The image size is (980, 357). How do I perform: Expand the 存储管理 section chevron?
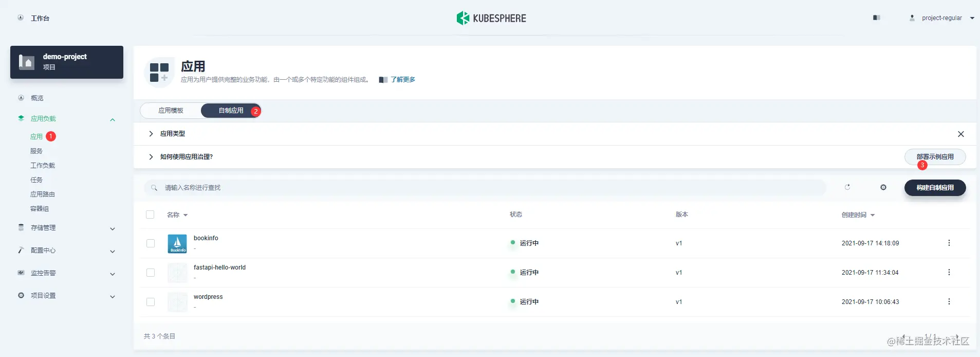point(113,229)
